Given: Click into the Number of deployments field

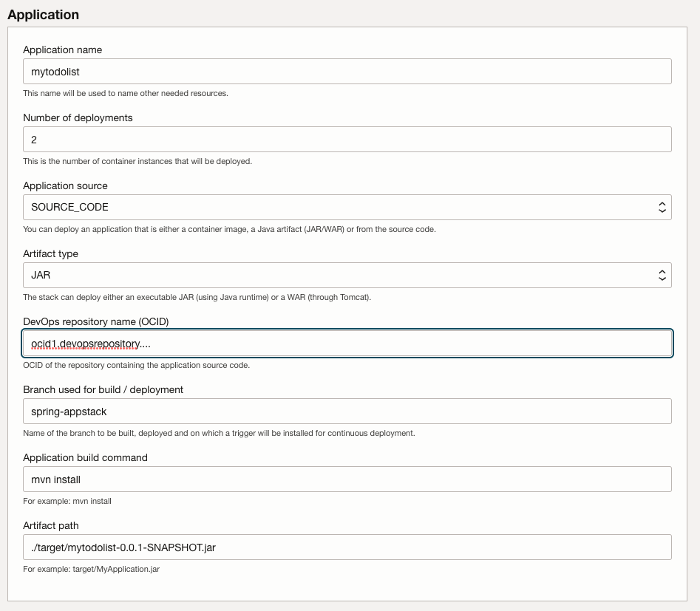Looking at the screenshot, I should tap(347, 139).
